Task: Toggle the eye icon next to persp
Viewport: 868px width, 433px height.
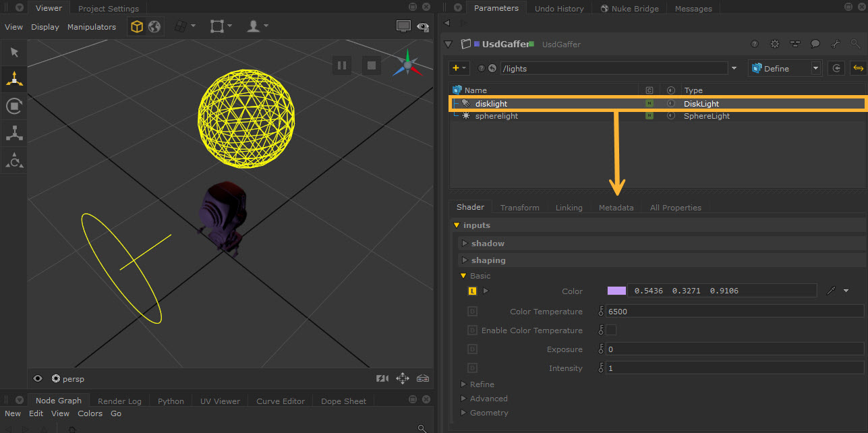Action: 38,378
